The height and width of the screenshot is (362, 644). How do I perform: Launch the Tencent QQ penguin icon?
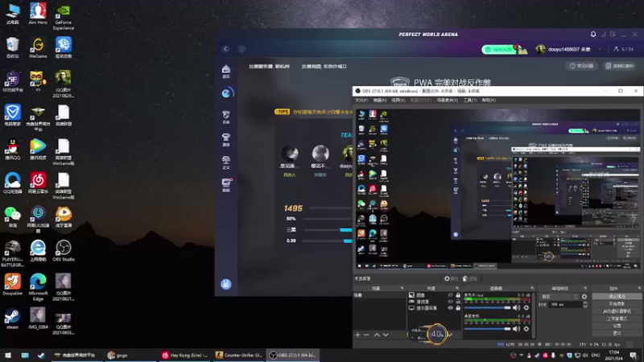(x=12, y=150)
